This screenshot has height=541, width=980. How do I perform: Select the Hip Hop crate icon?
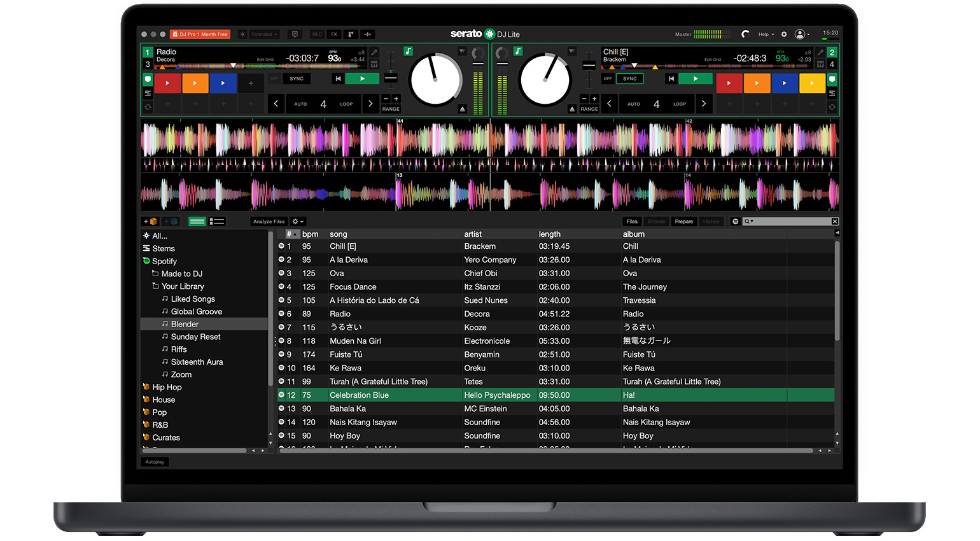click(147, 387)
